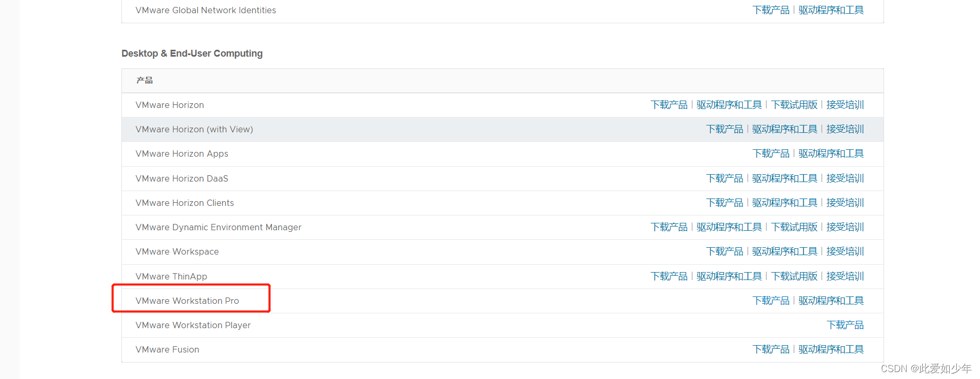Click 驱动程序和工具 for VMware Workspace

tap(784, 251)
